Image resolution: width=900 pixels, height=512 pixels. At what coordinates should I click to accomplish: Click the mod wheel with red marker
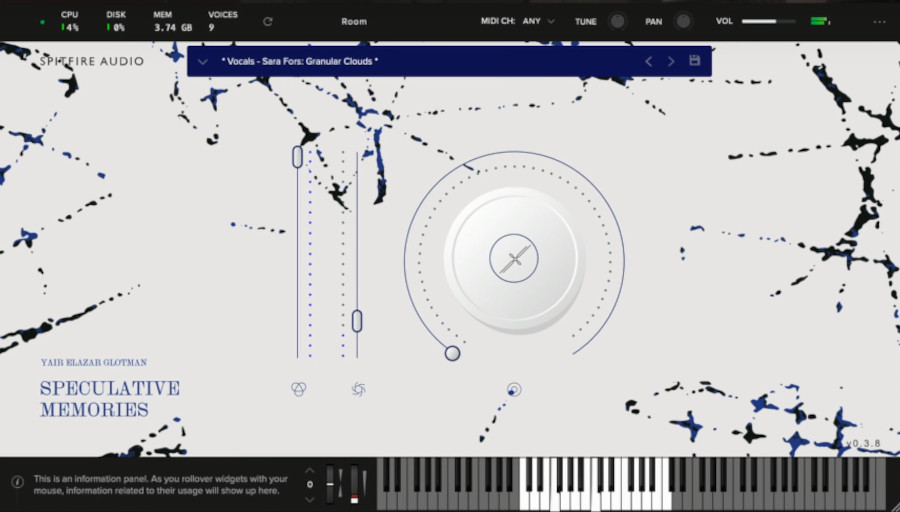(x=354, y=484)
